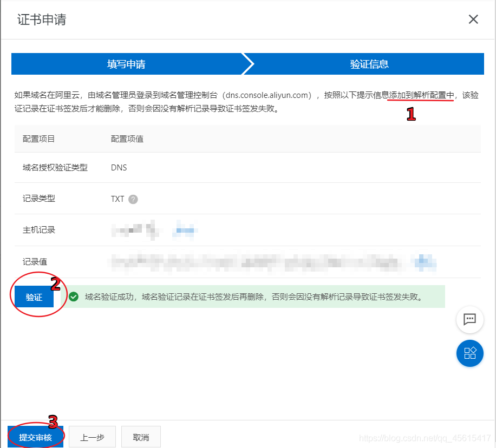Click the green success check icon
Screen dimensions: 496x448
[74, 297]
